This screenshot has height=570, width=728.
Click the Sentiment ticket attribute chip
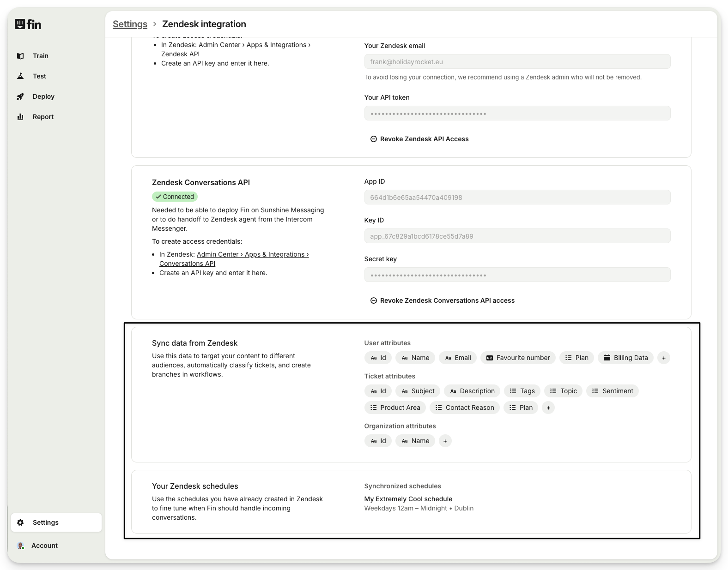612,391
